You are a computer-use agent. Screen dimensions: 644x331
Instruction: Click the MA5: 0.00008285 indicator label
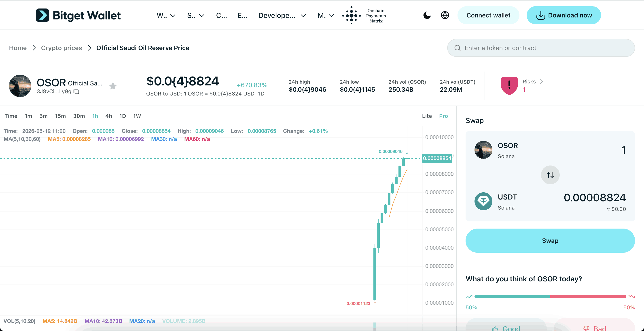tap(69, 139)
